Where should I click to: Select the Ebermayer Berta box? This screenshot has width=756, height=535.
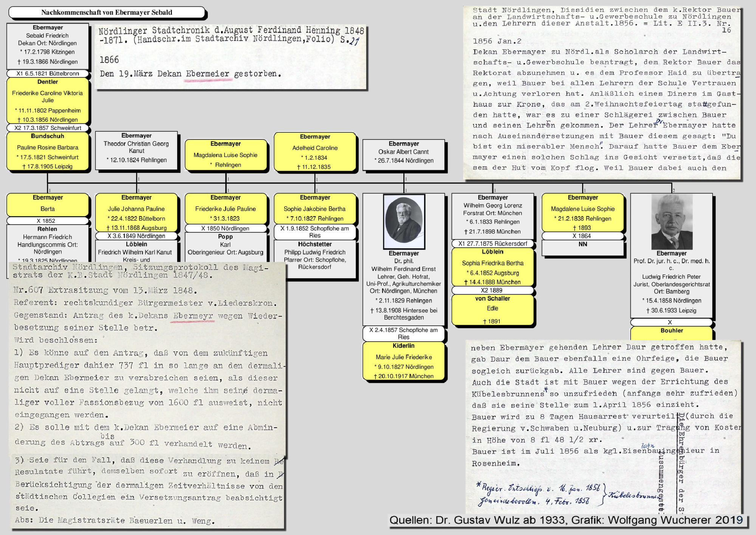[x=48, y=204]
